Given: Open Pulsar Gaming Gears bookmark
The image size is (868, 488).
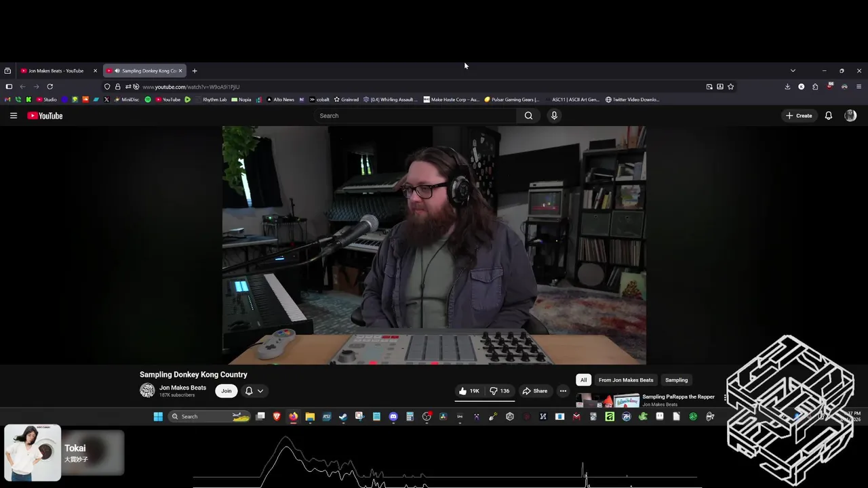Looking at the screenshot, I should coord(512,100).
